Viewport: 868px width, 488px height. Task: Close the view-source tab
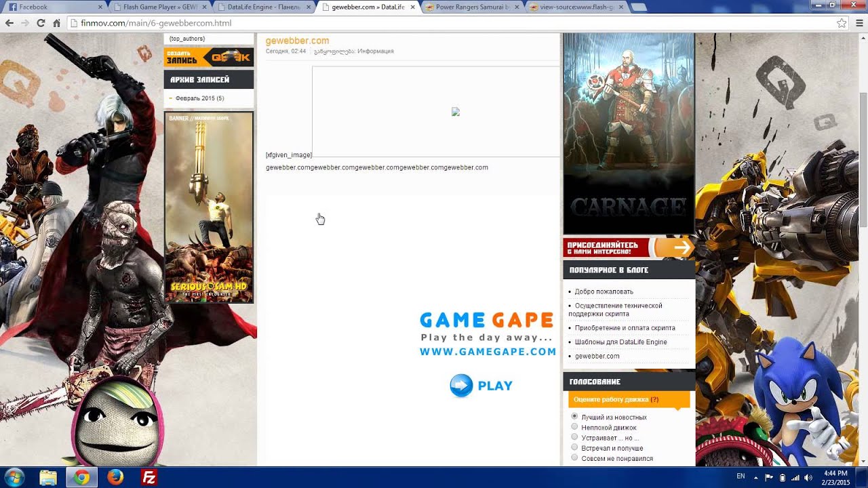click(621, 7)
